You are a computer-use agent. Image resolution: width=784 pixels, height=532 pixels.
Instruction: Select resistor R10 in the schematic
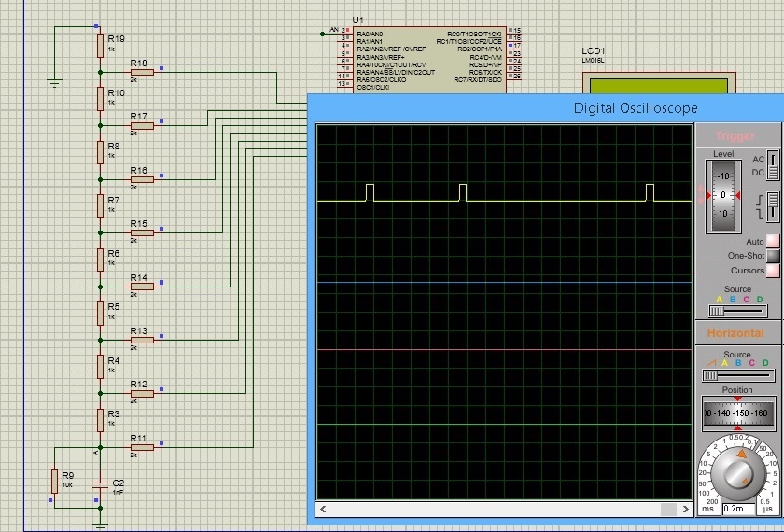coord(101,99)
